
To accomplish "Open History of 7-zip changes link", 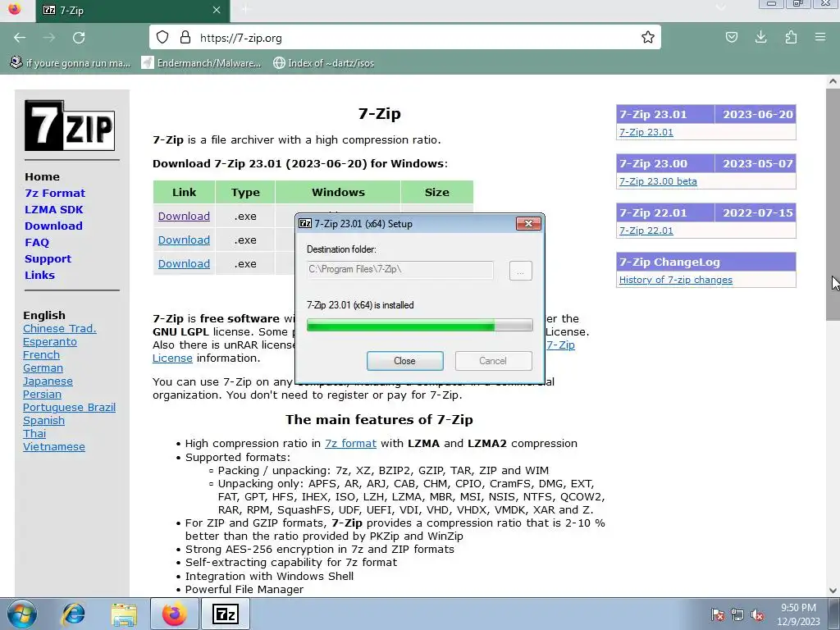I will click(x=676, y=280).
